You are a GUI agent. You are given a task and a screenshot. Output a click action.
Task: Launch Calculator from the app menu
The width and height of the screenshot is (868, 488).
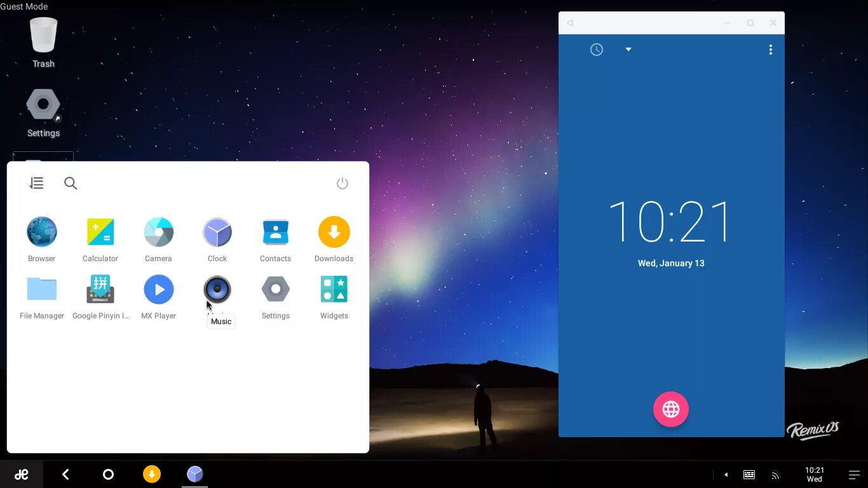point(100,233)
